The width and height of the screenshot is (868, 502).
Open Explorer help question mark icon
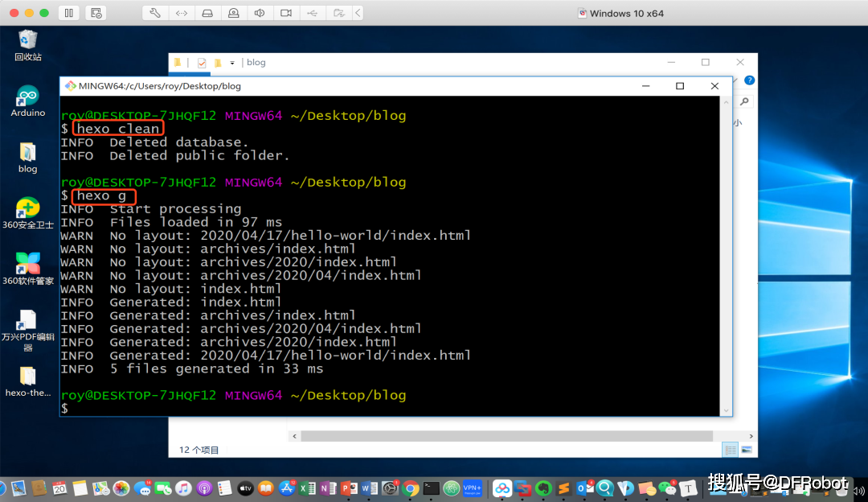(750, 80)
